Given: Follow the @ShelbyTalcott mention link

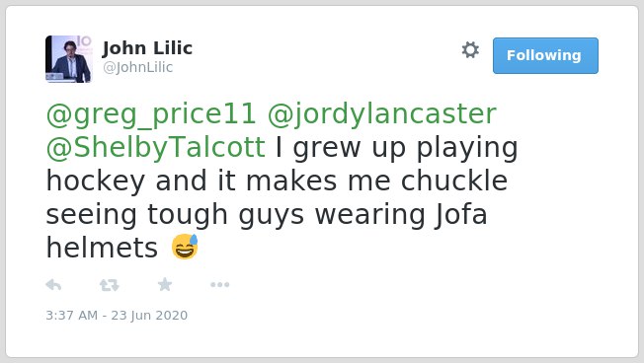Looking at the screenshot, I should click(x=156, y=148).
